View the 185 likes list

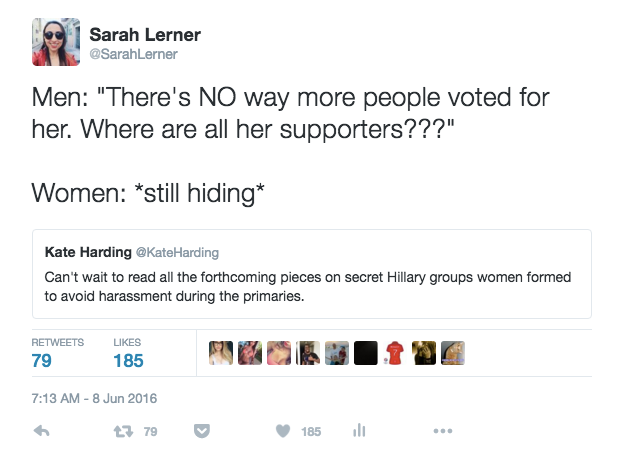pos(127,360)
